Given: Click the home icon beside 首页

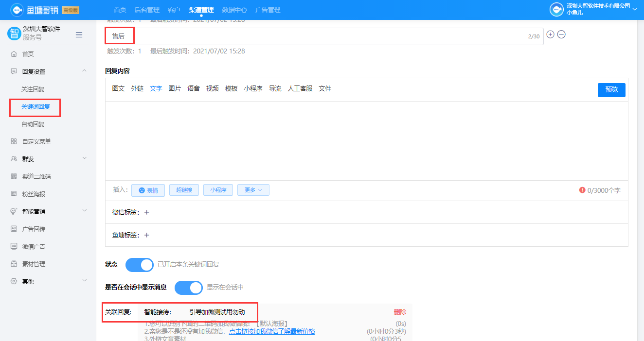Looking at the screenshot, I should point(14,54).
